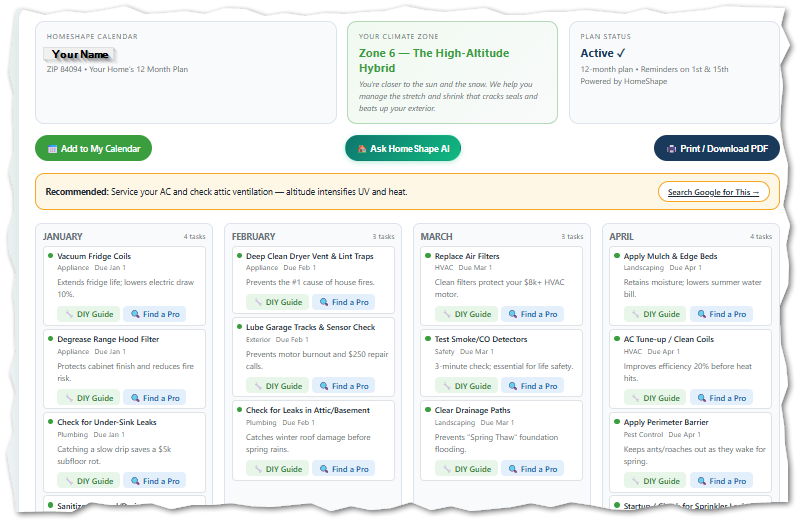Click the Your Name field
Image resolution: width=800 pixels, height=522 pixels.
pos(80,55)
